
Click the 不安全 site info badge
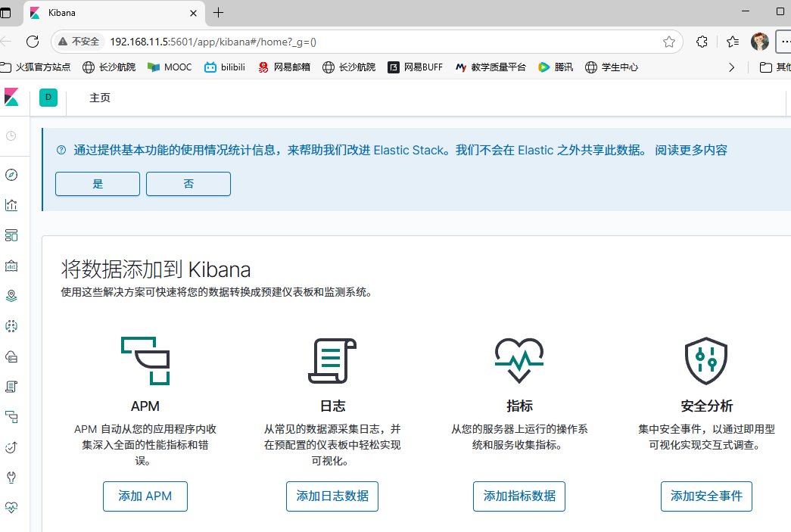tap(79, 42)
